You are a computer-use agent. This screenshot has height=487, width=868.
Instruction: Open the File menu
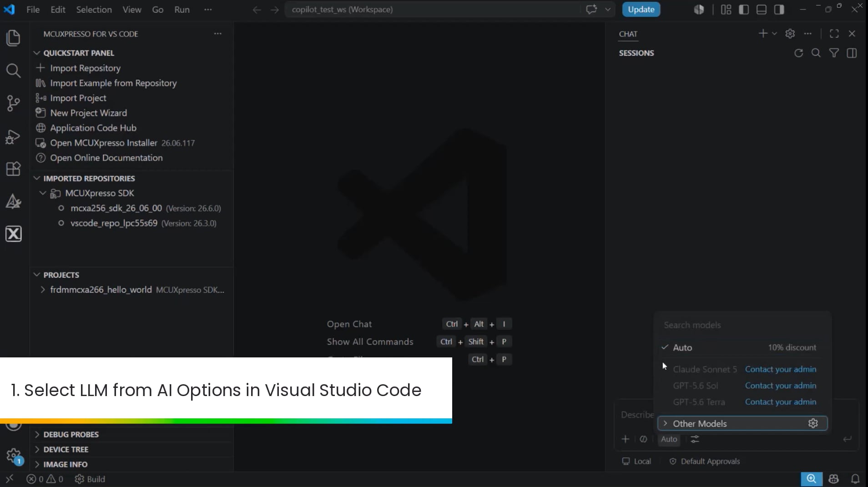click(33, 10)
